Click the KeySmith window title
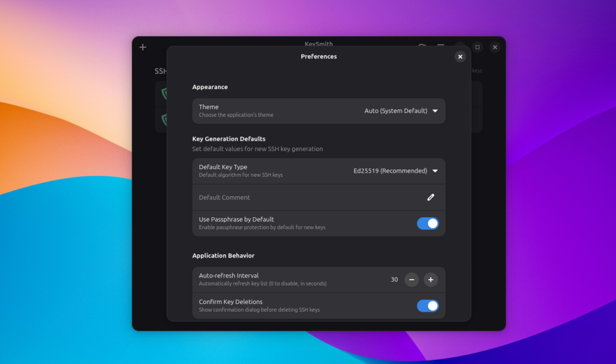Screen dimensions: 616x364 pos(318,43)
